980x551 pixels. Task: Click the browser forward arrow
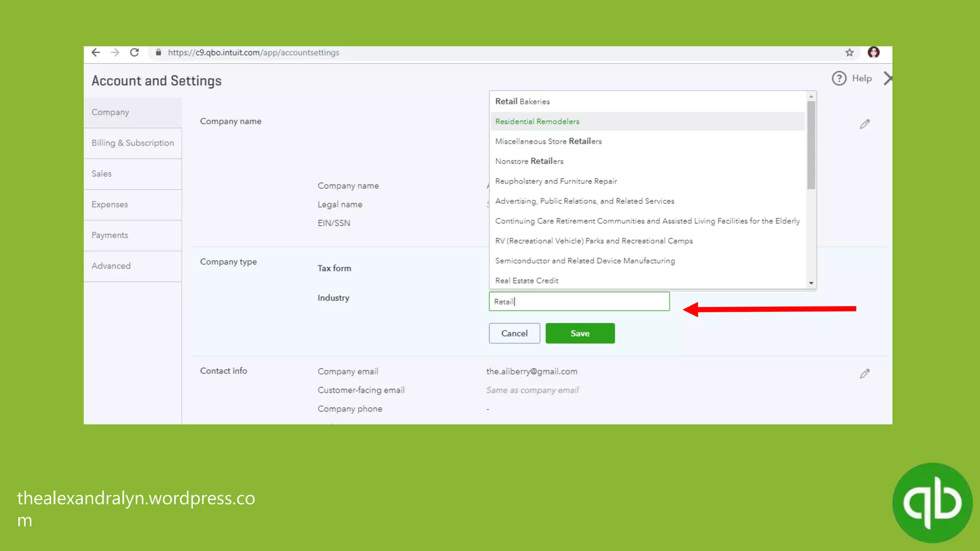pos(115,53)
